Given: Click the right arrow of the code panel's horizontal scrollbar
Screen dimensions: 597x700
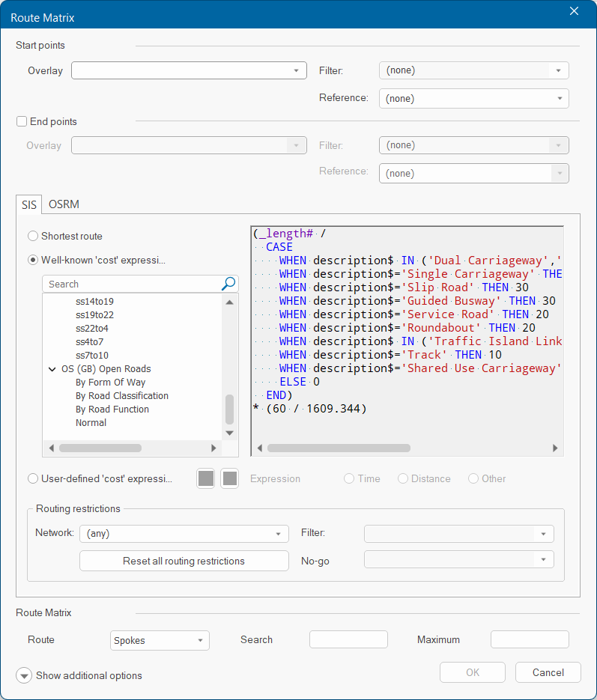Looking at the screenshot, I should click(555, 448).
